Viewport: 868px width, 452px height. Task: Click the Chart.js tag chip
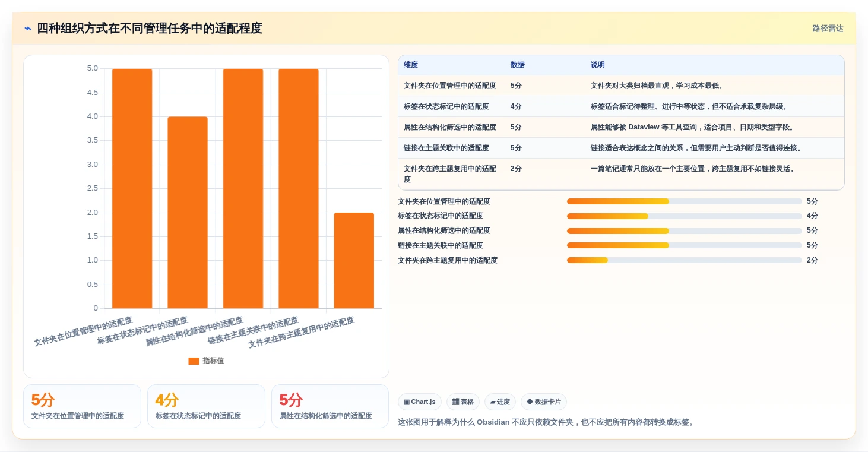(x=420, y=402)
